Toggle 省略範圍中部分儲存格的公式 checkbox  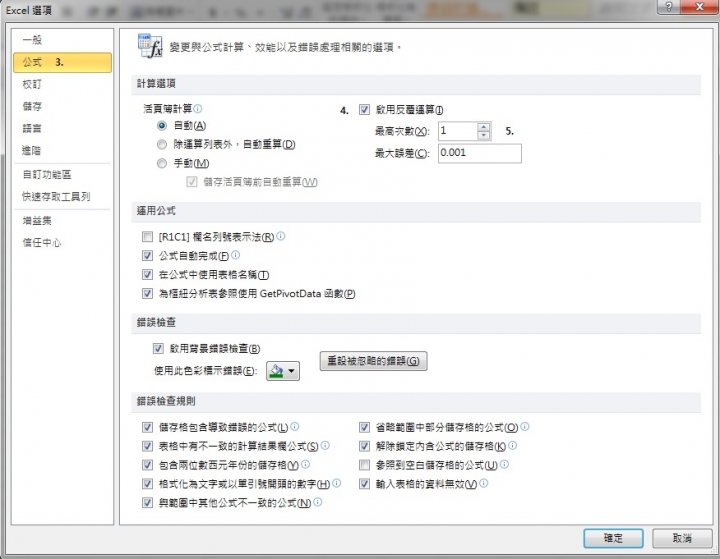[x=364, y=428]
